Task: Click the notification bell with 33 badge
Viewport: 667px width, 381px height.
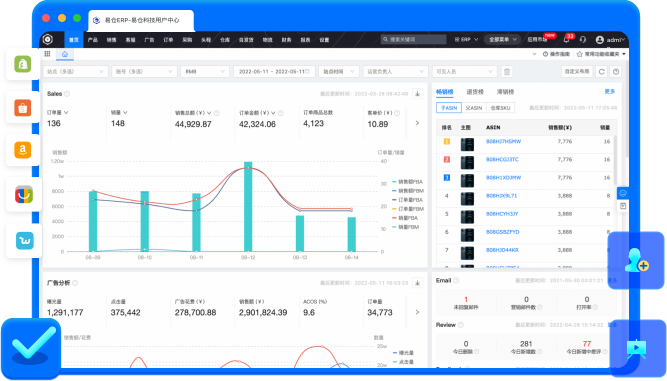Action: pyautogui.click(x=567, y=39)
